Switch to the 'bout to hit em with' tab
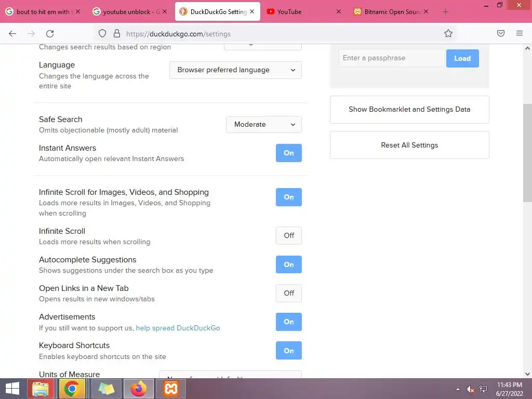Image resolution: width=532 pixels, height=399 pixels. [44, 11]
